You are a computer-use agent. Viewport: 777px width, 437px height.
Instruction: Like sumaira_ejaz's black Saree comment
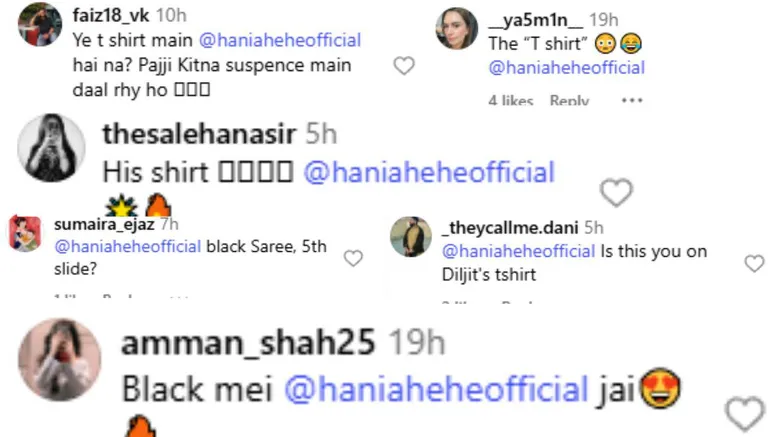coord(353,258)
